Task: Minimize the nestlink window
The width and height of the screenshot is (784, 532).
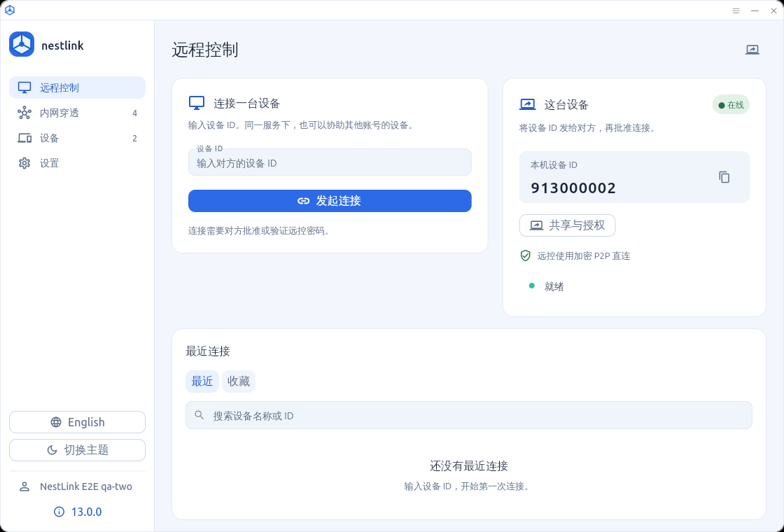Action: pyautogui.click(x=755, y=10)
